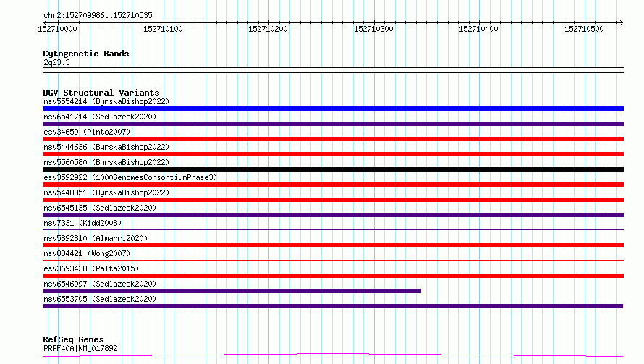
Task: Click the 2q23.3 band label
Action: [56, 62]
